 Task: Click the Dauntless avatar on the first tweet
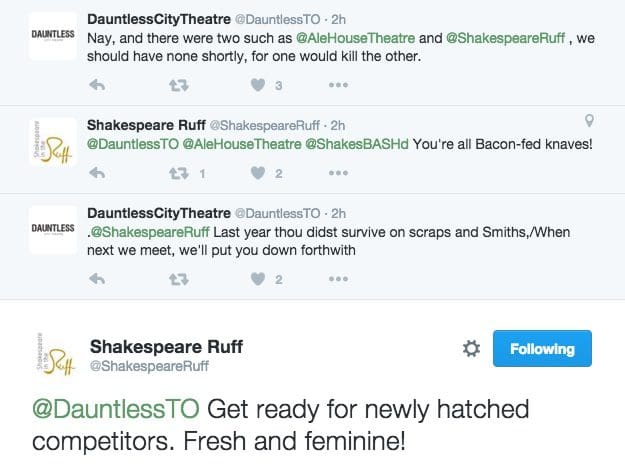pos(52,34)
